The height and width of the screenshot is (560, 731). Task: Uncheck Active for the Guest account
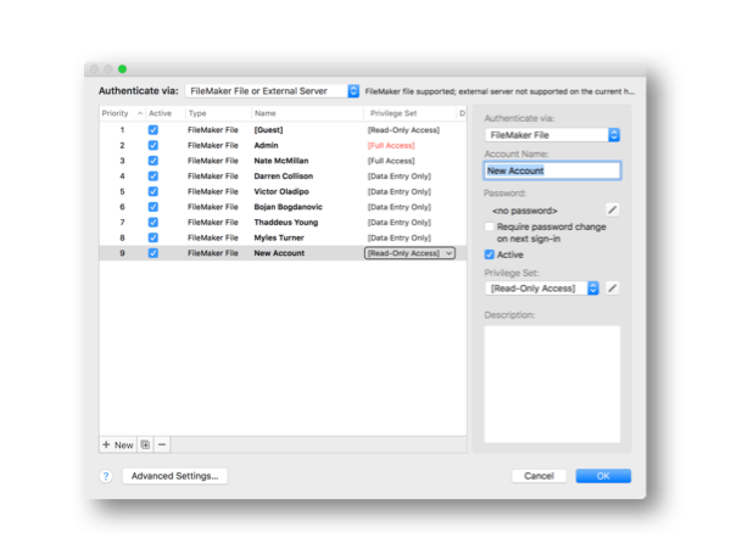pos(153,130)
